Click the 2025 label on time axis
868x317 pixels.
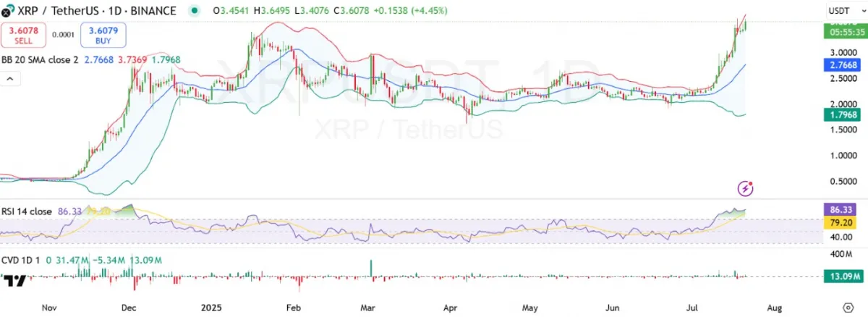tap(210, 308)
